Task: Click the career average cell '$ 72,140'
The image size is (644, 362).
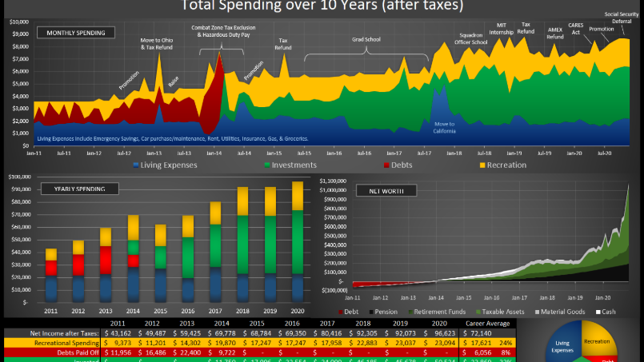Action: tap(478, 333)
